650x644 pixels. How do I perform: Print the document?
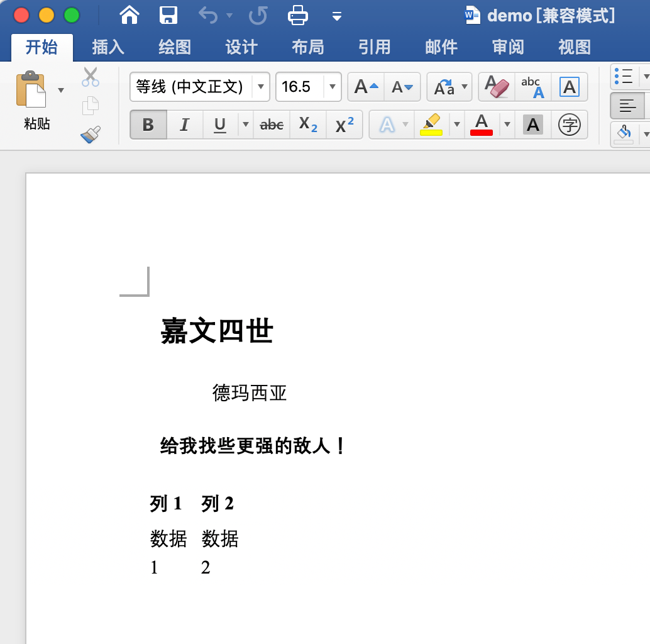[x=297, y=15]
